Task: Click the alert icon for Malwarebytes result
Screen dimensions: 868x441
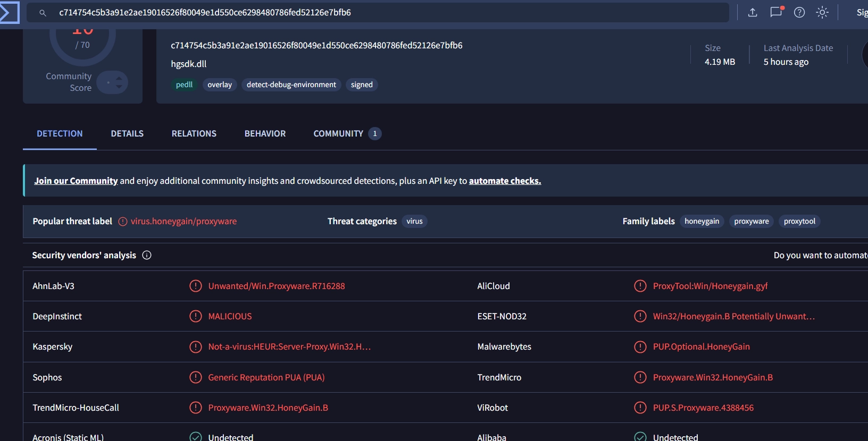Action: point(640,347)
